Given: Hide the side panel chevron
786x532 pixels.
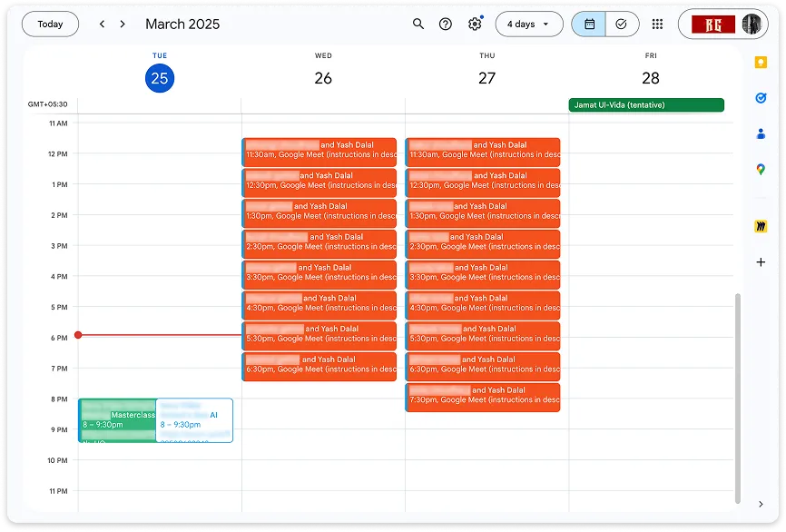Looking at the screenshot, I should pyautogui.click(x=761, y=504).
